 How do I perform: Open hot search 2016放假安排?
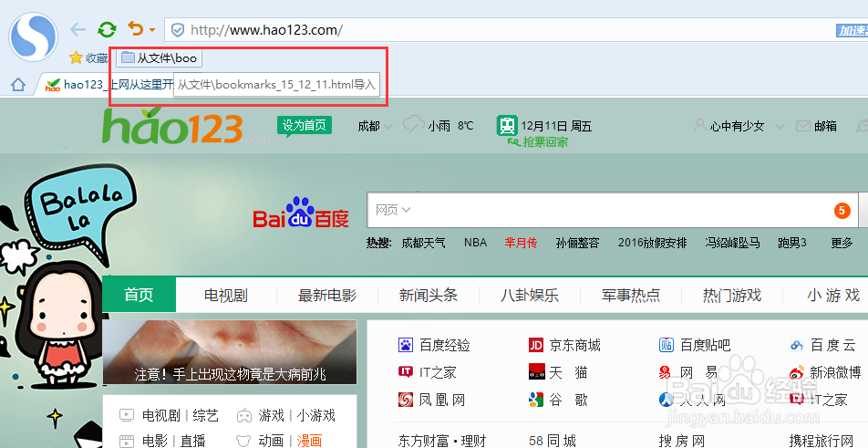coord(652,243)
